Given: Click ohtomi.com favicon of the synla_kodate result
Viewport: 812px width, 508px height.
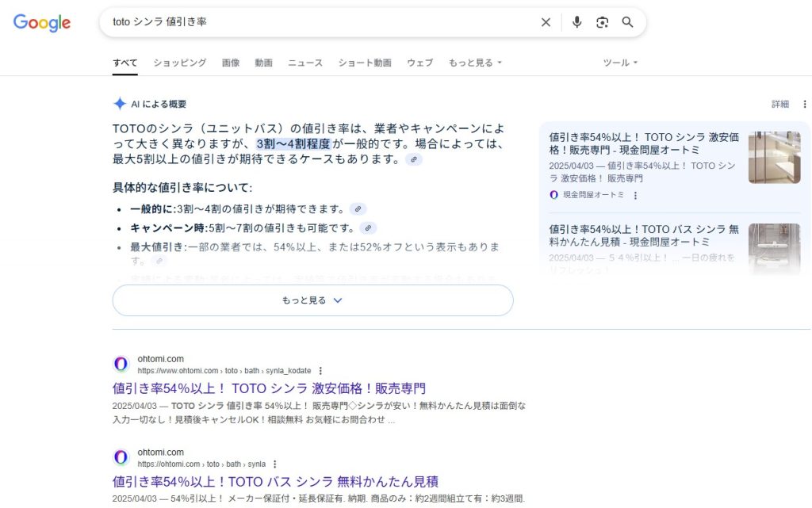Looking at the screenshot, I should point(121,365).
